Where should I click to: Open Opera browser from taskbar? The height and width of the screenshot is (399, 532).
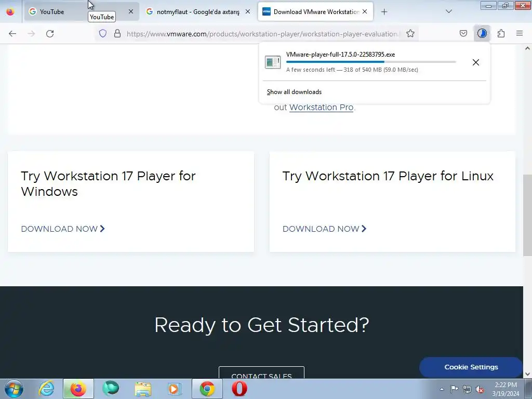(239, 389)
